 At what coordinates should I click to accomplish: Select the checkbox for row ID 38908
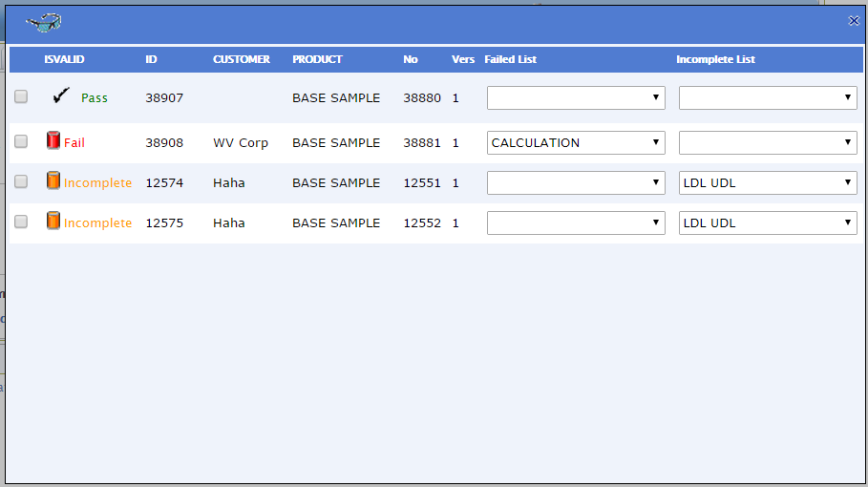click(21, 141)
